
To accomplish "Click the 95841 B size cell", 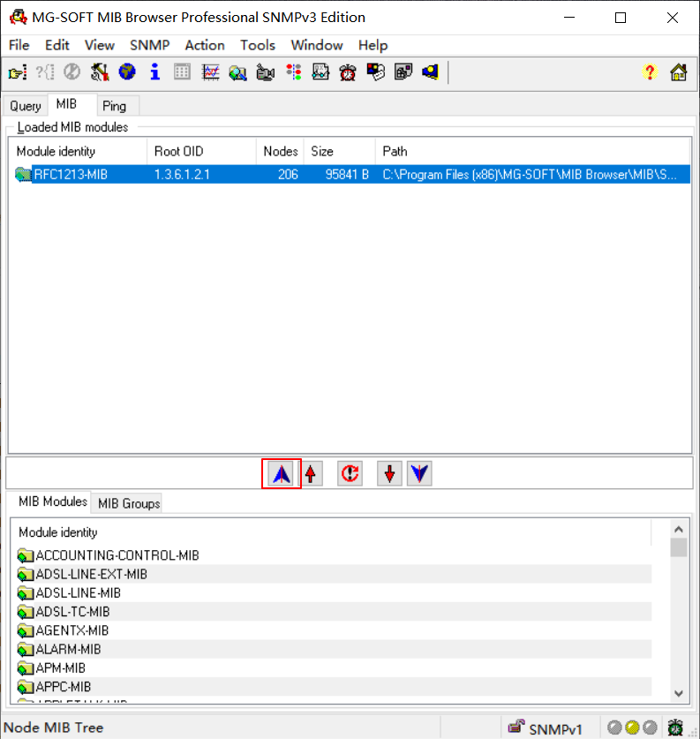I will [347, 175].
